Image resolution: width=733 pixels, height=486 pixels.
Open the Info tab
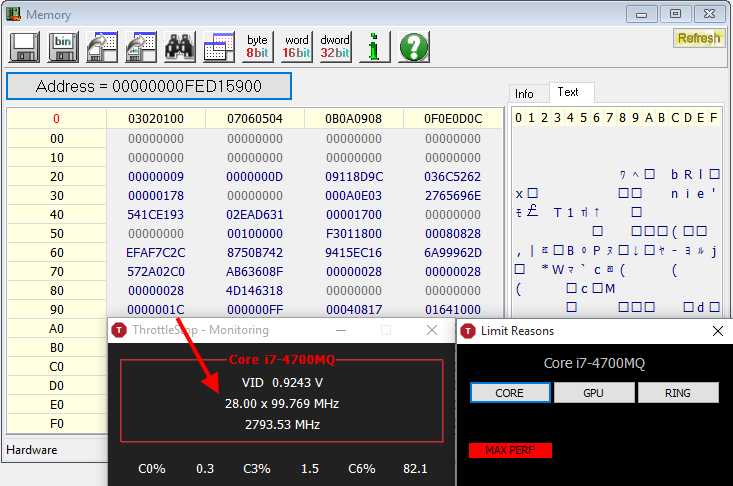[525, 93]
